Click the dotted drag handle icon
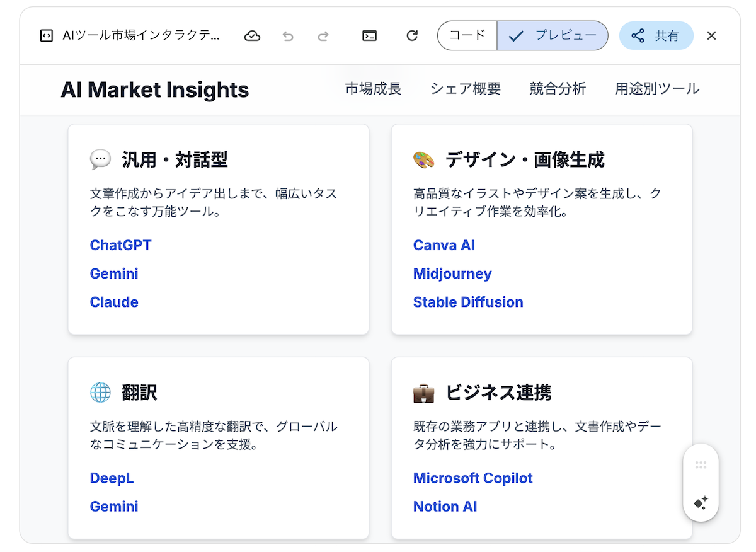The image size is (756, 552). tap(701, 465)
